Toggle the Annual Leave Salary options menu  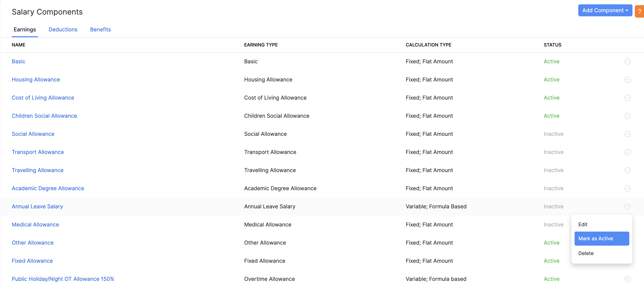627,207
